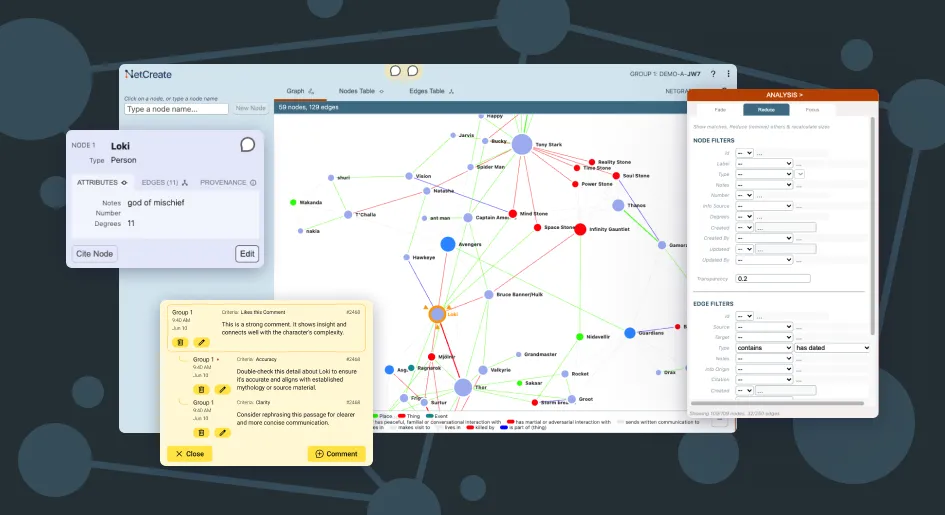Select the Wakanda green node
The image size is (945, 515).
point(293,202)
